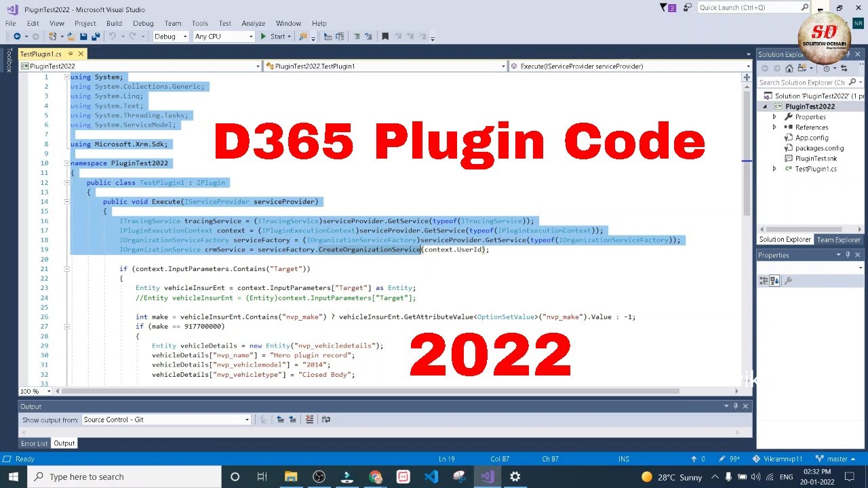Switch to the Error List tab
Screen dimensions: 868x488
(x=34, y=443)
